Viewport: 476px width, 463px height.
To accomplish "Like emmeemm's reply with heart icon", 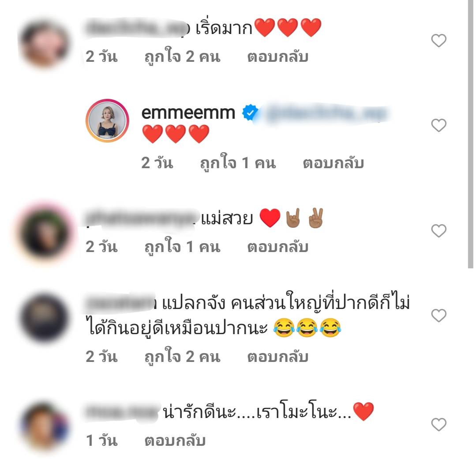I will [439, 125].
